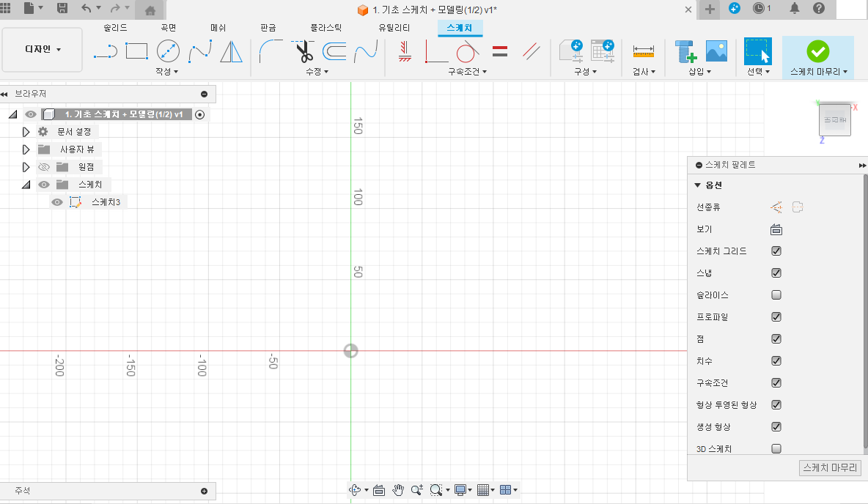Switch to the 솔리드 tab
This screenshot has width=868, height=504.
coord(115,27)
